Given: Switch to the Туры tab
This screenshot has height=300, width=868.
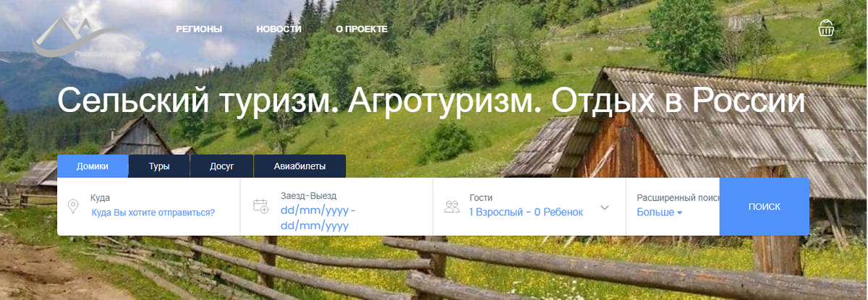Looking at the screenshot, I should [x=159, y=166].
